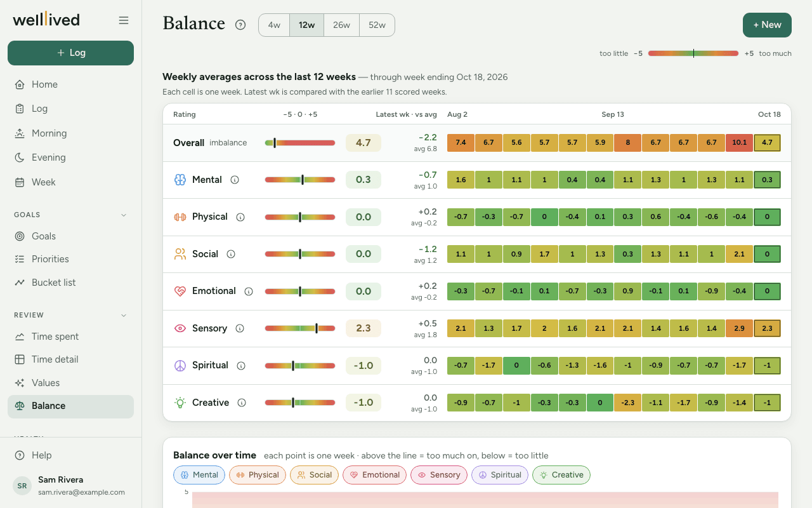Click Mental heatmap cell showing 1.6
The width and height of the screenshot is (812, 508).
461,180
